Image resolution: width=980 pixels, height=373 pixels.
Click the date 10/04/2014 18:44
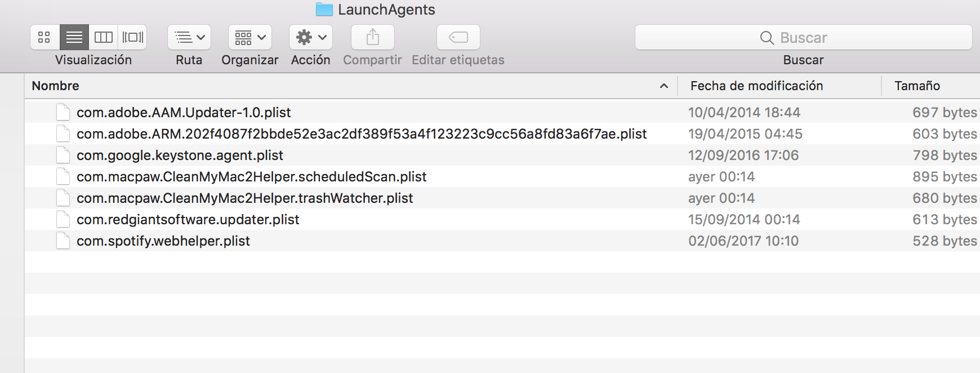pyautogui.click(x=744, y=112)
